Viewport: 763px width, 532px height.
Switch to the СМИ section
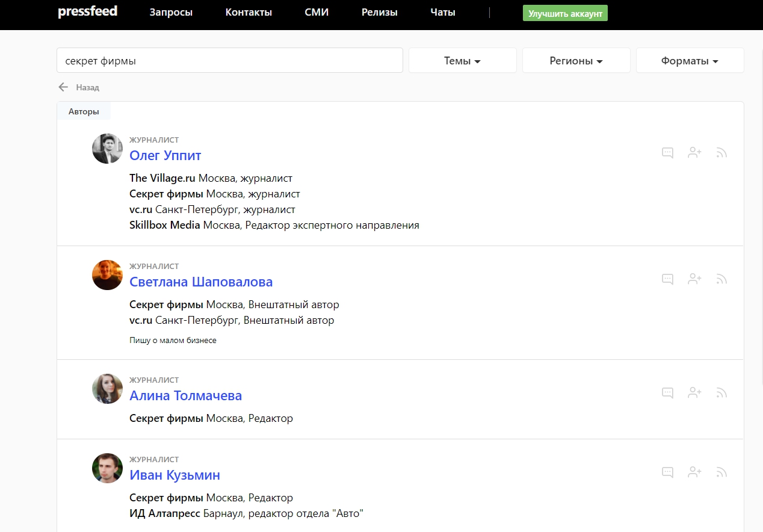pyautogui.click(x=317, y=12)
